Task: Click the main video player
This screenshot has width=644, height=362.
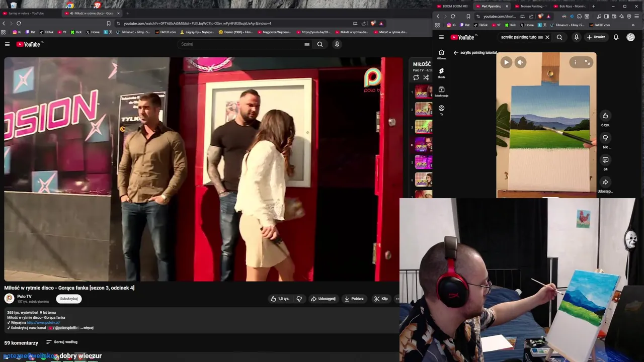Action: (203, 169)
